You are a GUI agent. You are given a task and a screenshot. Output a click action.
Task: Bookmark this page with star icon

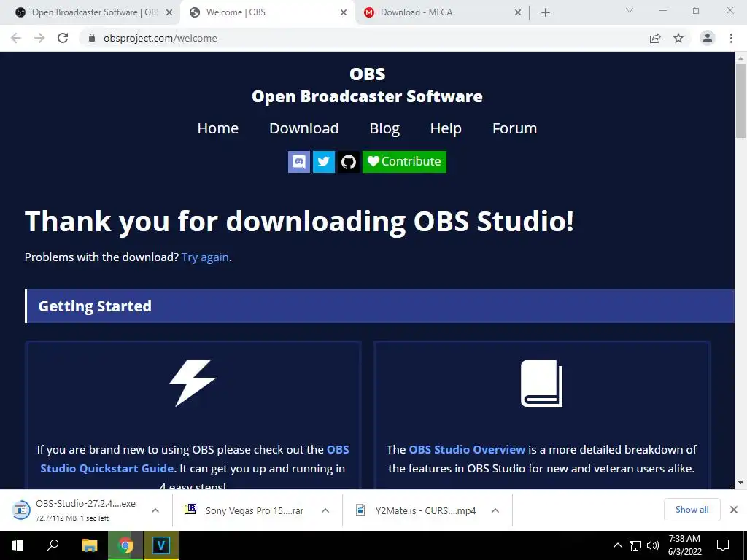[678, 38]
